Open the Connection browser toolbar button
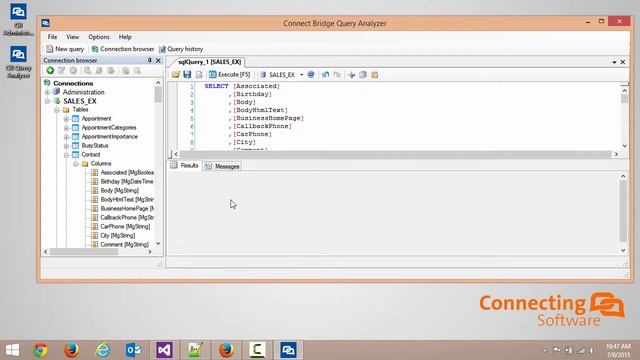 122,49
